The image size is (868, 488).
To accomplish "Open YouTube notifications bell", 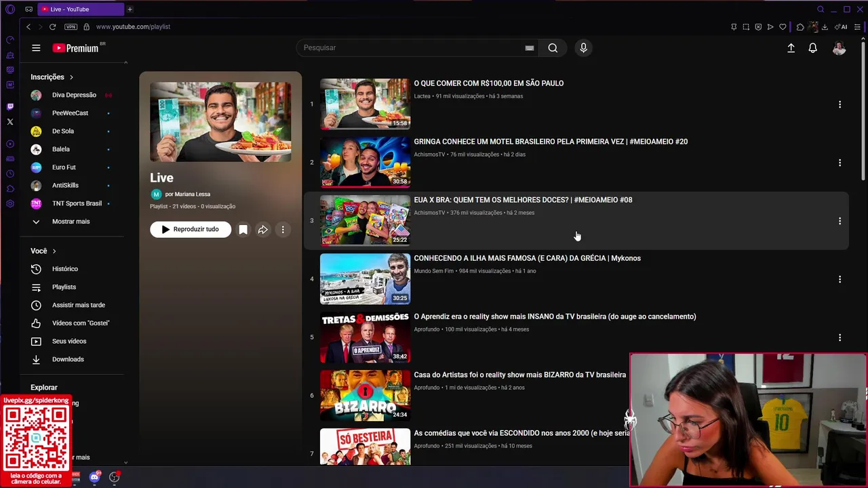I will tap(812, 48).
